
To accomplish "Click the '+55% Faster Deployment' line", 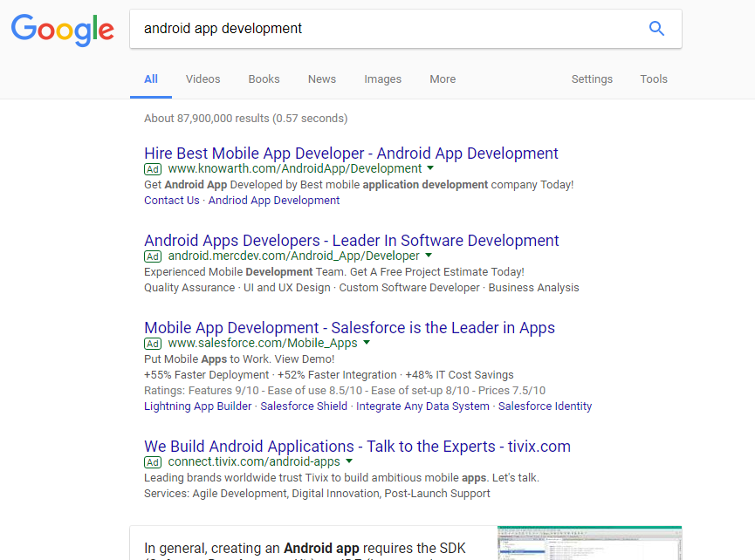I will [x=329, y=374].
